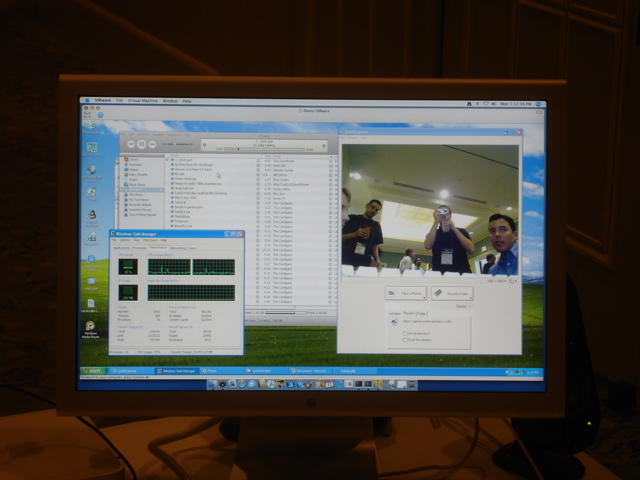Enable the Close the window checkbox
640x480 pixels.
click(x=405, y=340)
